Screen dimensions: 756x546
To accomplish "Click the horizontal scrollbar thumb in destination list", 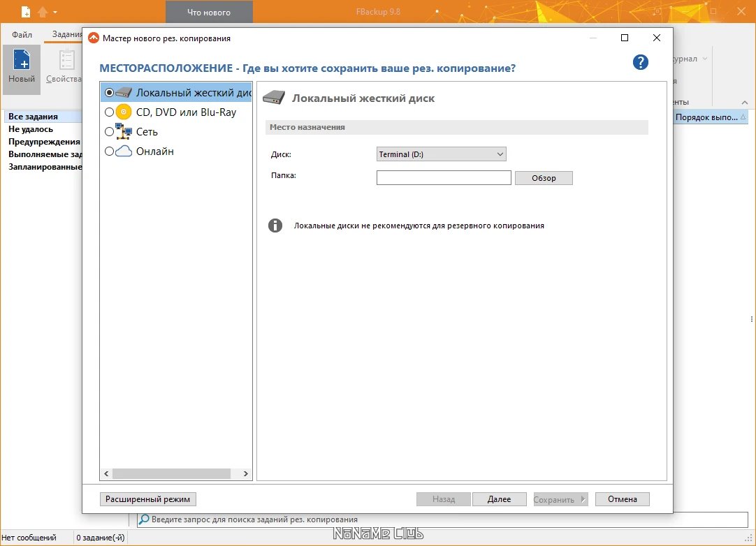I will [x=171, y=473].
